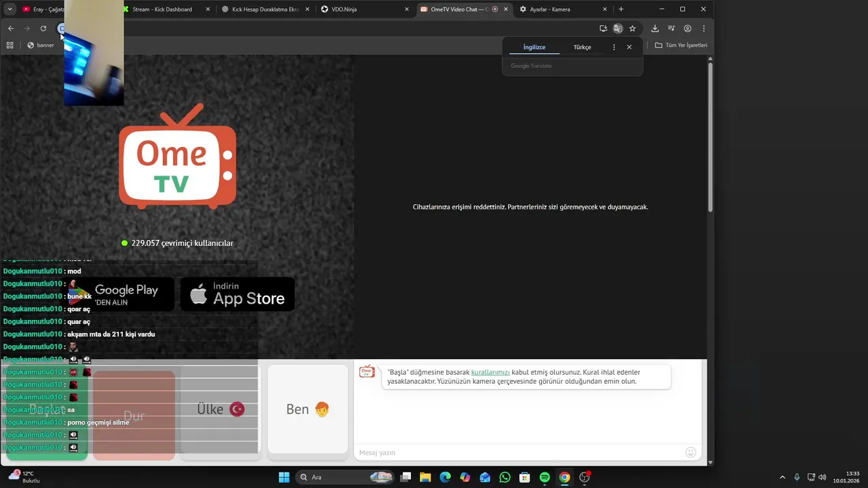Image resolution: width=868 pixels, height=488 pixels.
Task: Open the Chrome profile icon
Action: pos(688,28)
